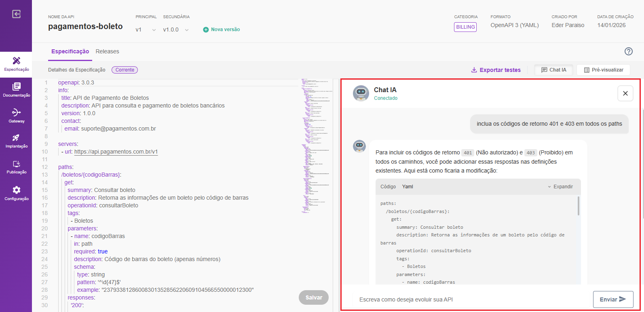Image resolution: width=644 pixels, height=312 pixels.
Task: Click the help question mark icon
Action: pos(628,51)
